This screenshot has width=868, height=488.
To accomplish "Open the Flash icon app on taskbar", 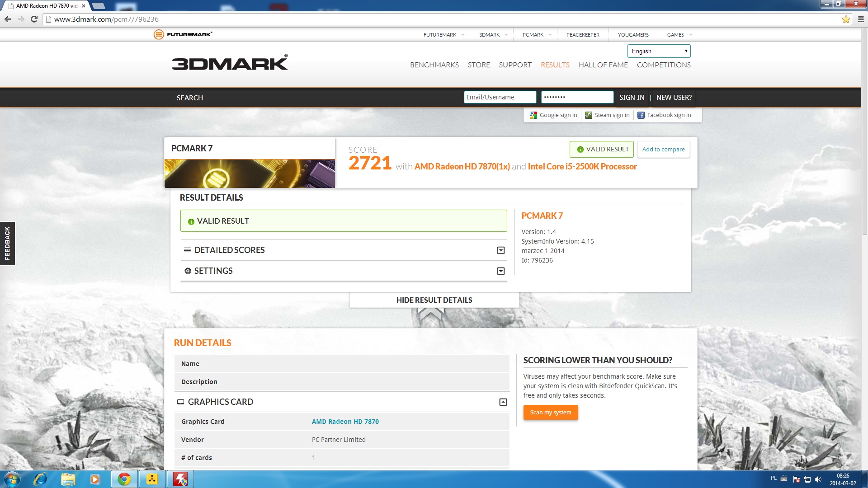I will tap(180, 479).
